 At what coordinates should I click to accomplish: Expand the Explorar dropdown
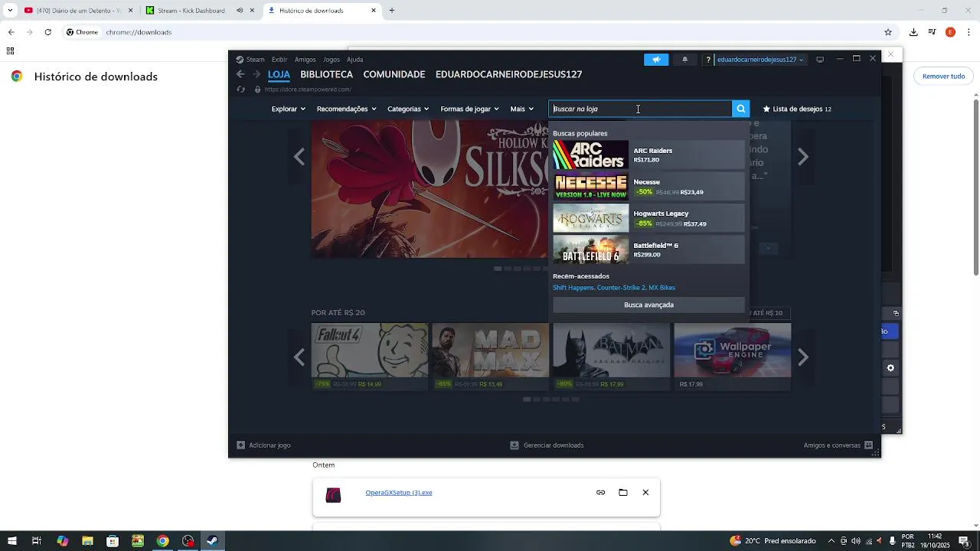(289, 109)
